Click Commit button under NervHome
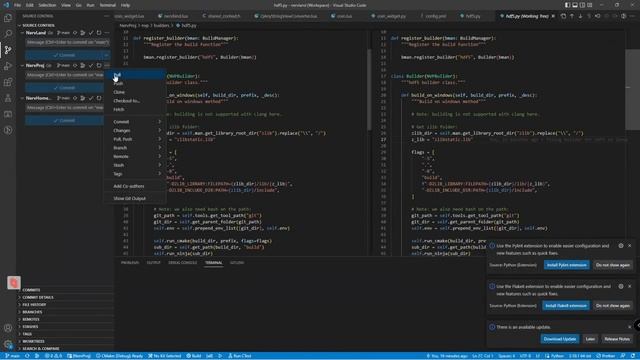The height and width of the screenshot is (360, 640). click(64, 120)
